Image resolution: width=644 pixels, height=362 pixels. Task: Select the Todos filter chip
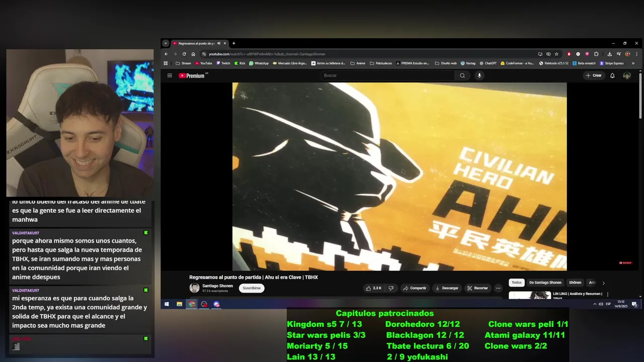pos(517,283)
